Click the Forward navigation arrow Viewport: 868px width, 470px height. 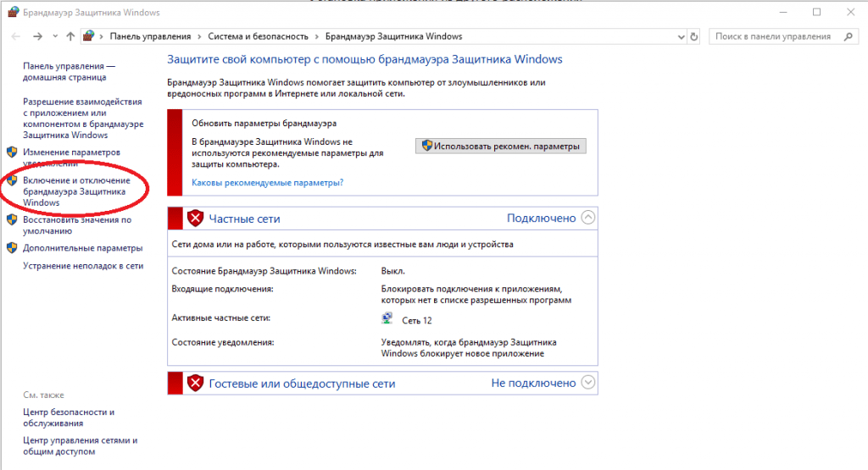(37, 37)
